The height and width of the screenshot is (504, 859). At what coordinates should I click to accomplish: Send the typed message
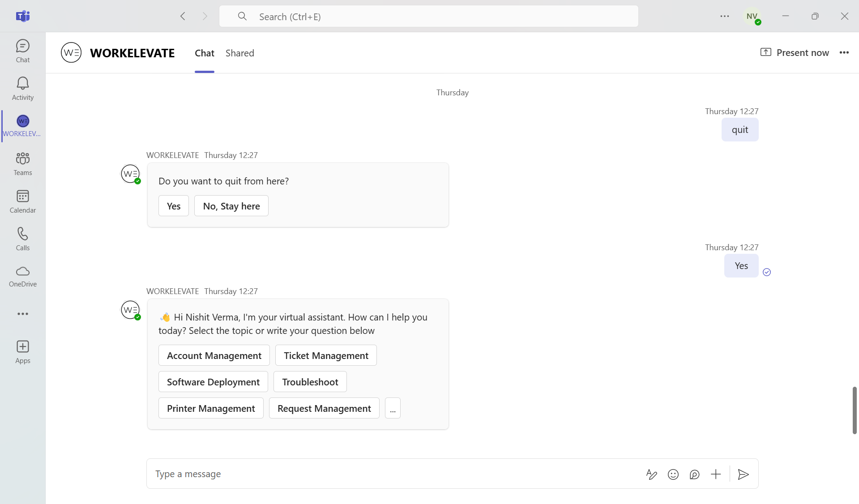[743, 474]
